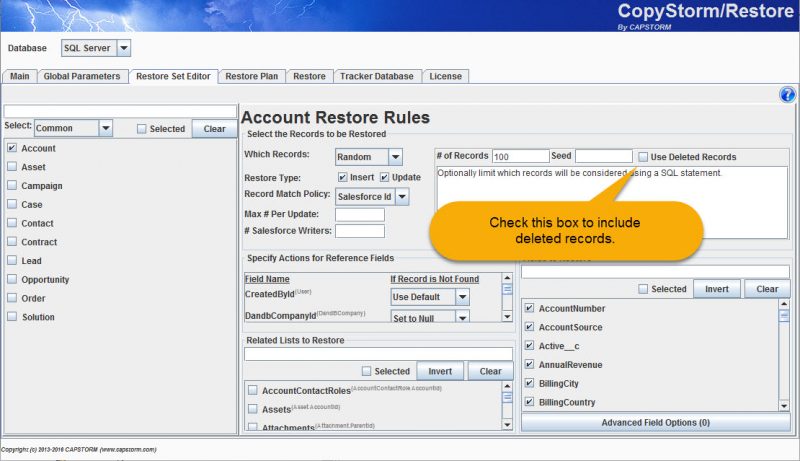Uncheck the AccountNumber field

[x=530, y=308]
